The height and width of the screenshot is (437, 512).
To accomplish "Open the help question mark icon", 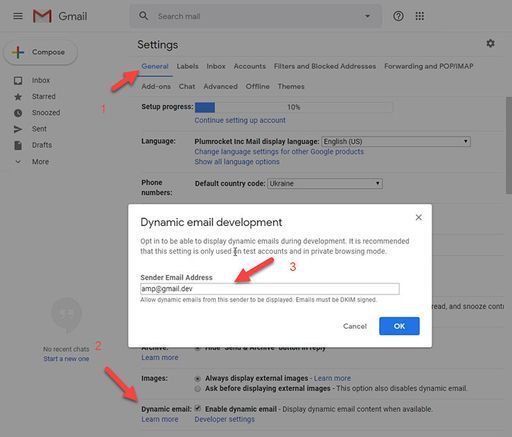I will (x=398, y=16).
